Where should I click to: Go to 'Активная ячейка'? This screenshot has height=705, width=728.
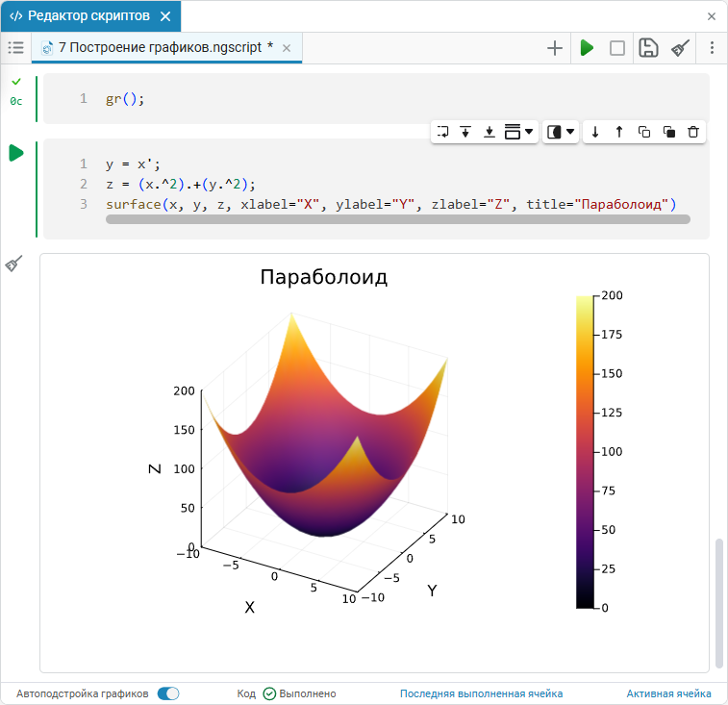(x=668, y=693)
